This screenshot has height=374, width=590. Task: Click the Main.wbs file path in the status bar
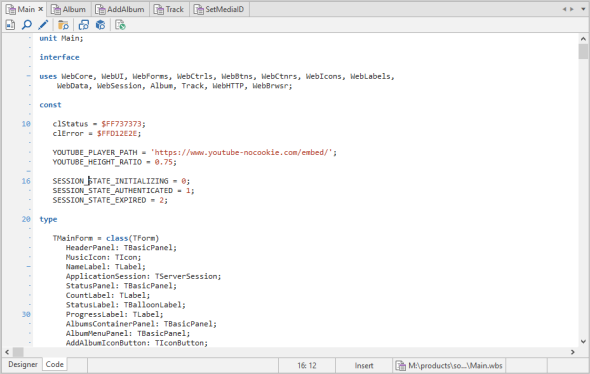point(449,365)
